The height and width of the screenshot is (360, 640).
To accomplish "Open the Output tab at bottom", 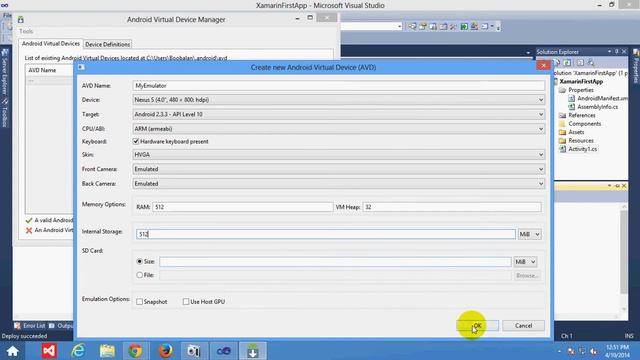I will pos(61,326).
